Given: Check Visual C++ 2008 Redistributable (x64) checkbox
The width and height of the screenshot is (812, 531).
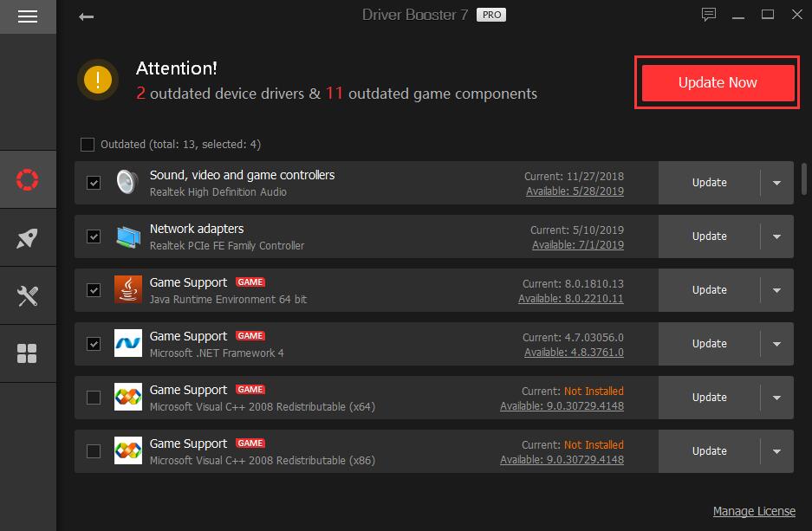Looking at the screenshot, I should click(x=94, y=398).
